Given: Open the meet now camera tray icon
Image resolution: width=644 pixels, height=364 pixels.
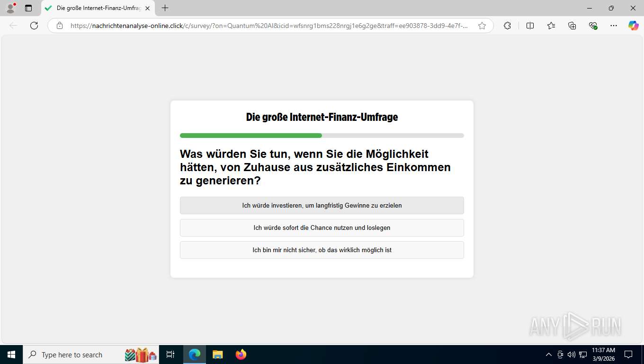Looking at the screenshot, I should tap(560, 355).
